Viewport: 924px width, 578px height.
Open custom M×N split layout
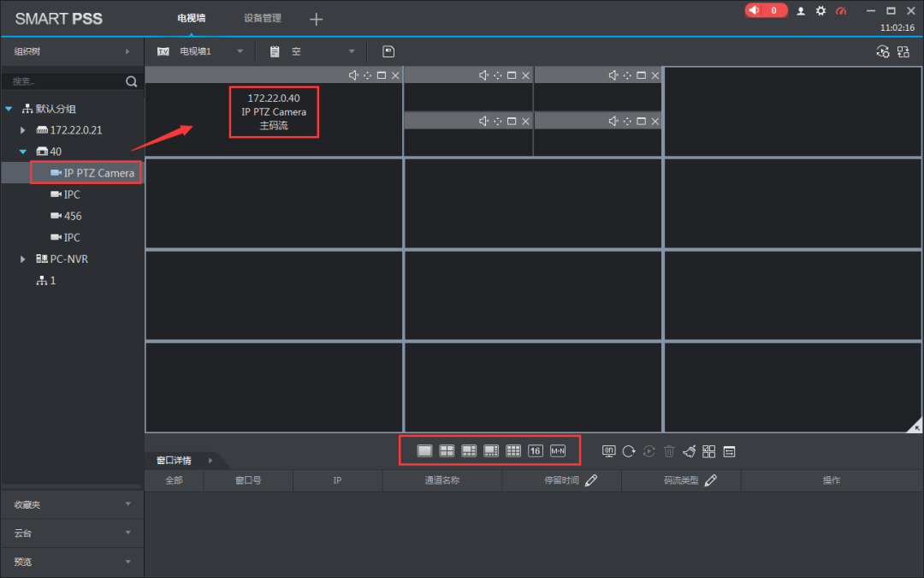pyautogui.click(x=558, y=451)
